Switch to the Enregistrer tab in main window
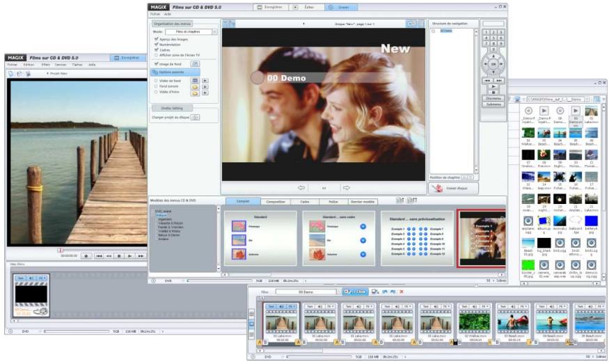The image size is (609, 364). (270, 8)
